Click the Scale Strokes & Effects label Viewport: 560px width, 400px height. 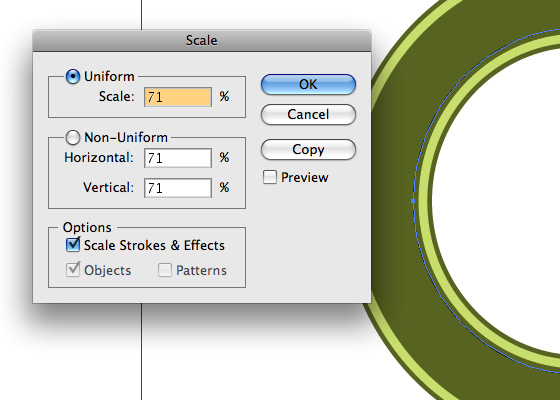coord(154,245)
